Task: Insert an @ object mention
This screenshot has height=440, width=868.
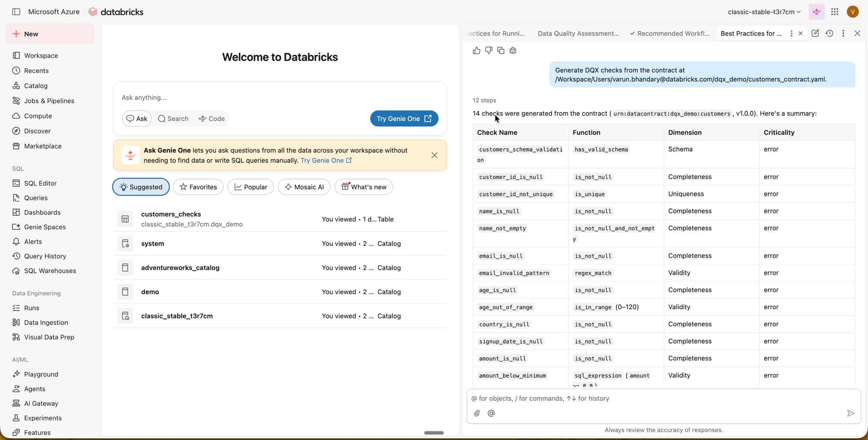Action: pos(491,413)
